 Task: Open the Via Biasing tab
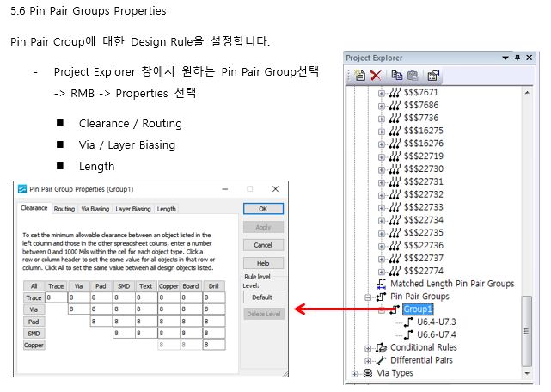[x=95, y=208]
